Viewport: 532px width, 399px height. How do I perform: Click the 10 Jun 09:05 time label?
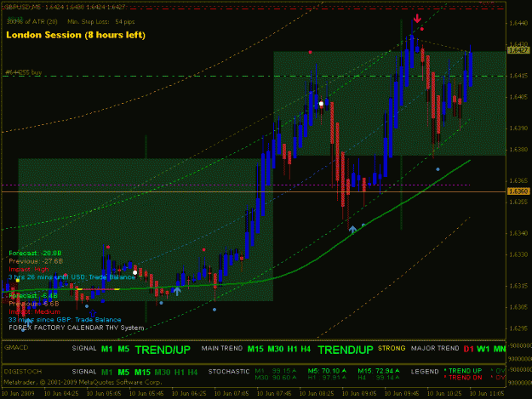pyautogui.click(x=359, y=394)
